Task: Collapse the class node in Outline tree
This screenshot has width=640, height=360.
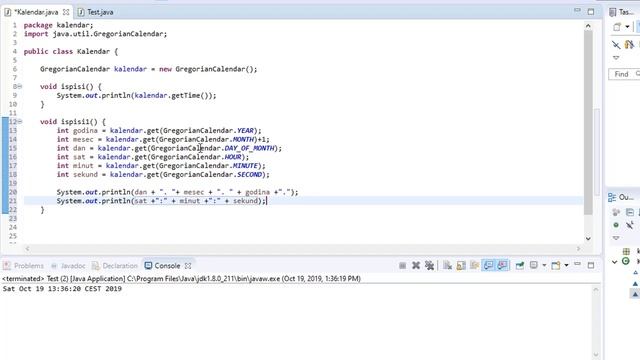Action: coord(615,262)
